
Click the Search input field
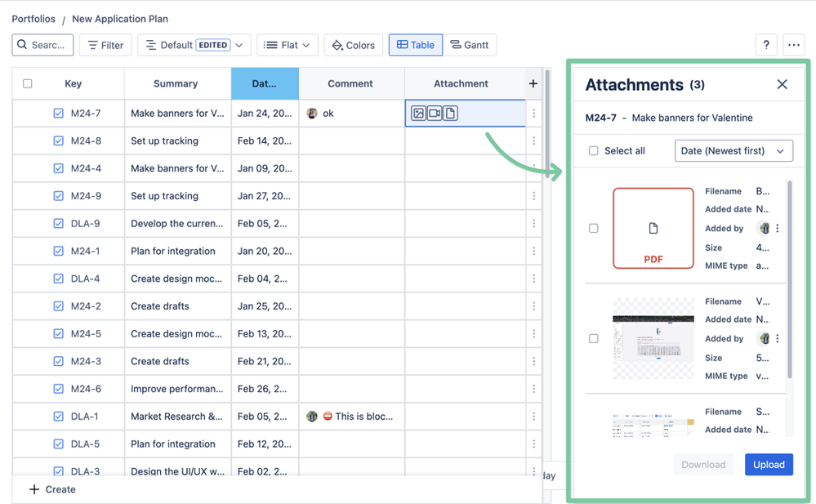[42, 45]
